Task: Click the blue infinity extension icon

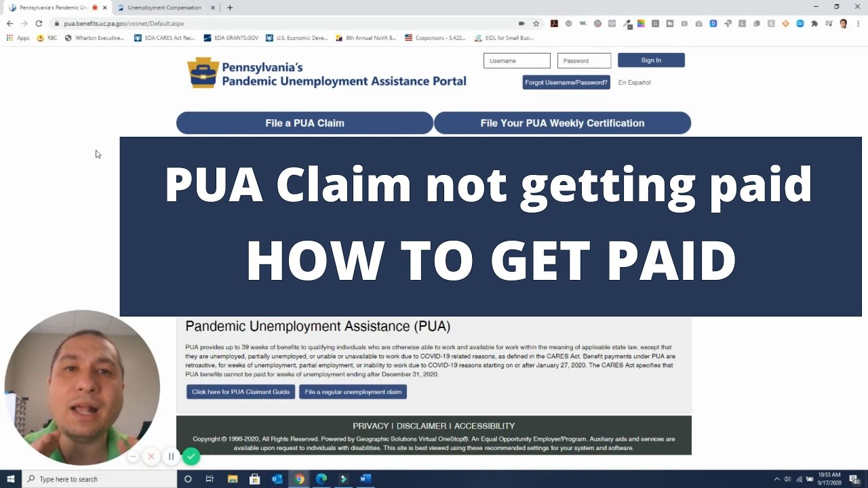Action: tap(800, 23)
